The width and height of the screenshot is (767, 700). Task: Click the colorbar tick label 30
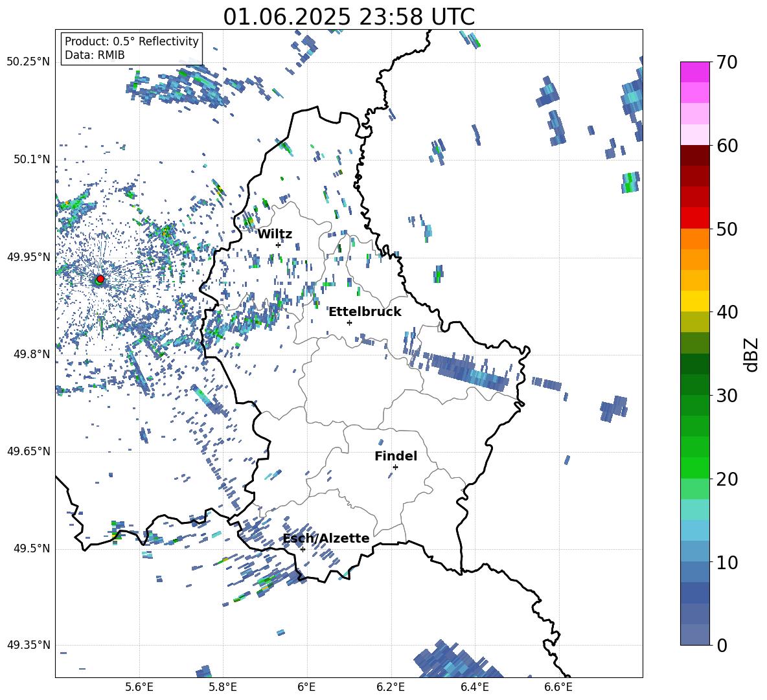(x=726, y=396)
